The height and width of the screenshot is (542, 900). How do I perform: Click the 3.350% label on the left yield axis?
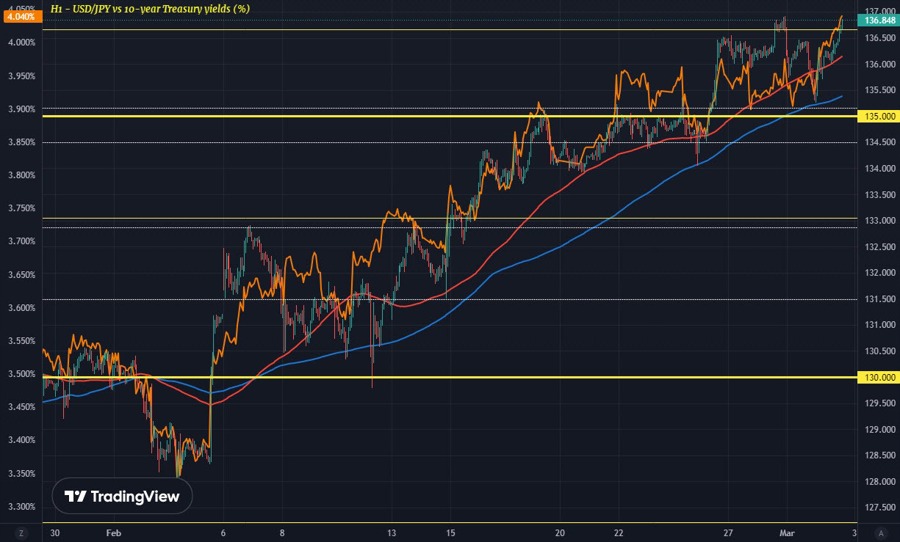(21, 474)
